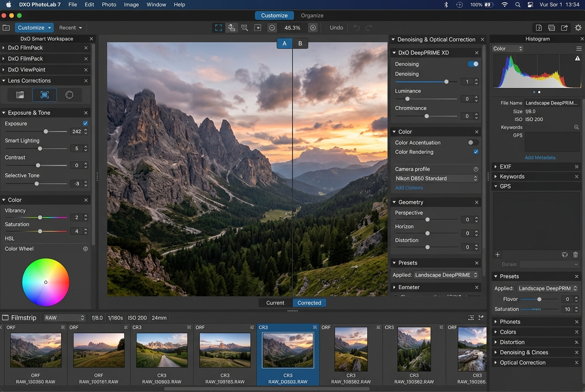Switch to the Corrected view button
Viewport: 585px width, 392px height.
pyautogui.click(x=309, y=303)
